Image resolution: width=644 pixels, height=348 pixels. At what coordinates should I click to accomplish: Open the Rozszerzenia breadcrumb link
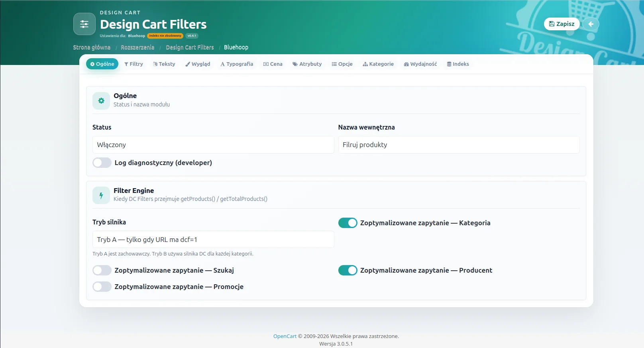point(137,47)
